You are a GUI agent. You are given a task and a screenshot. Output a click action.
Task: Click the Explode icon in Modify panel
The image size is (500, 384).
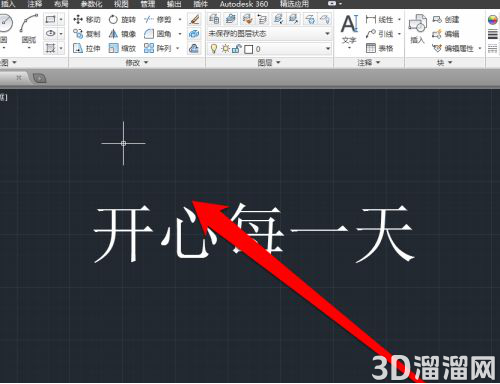click(194, 34)
